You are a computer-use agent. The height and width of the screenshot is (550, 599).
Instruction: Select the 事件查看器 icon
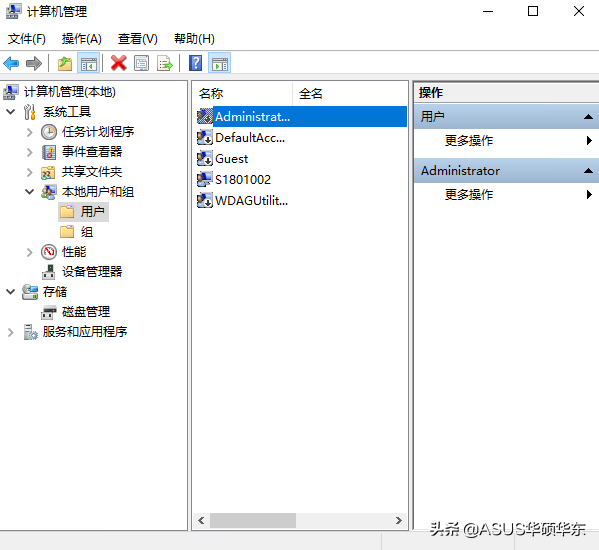coord(49,152)
